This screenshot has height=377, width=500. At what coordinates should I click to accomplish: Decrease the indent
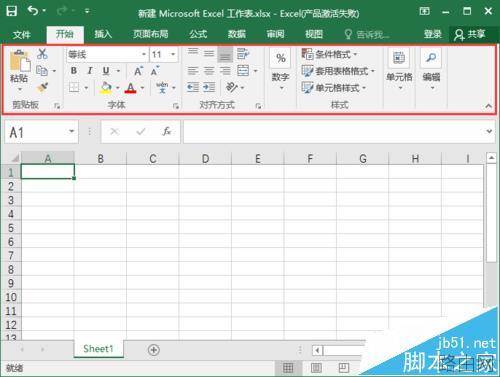(193, 88)
